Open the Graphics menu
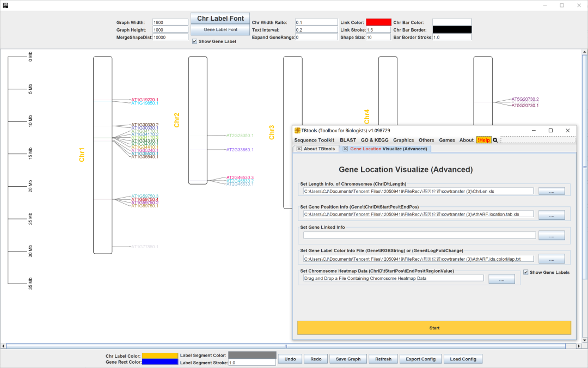Screen dimensions: 588x368 [403, 140]
